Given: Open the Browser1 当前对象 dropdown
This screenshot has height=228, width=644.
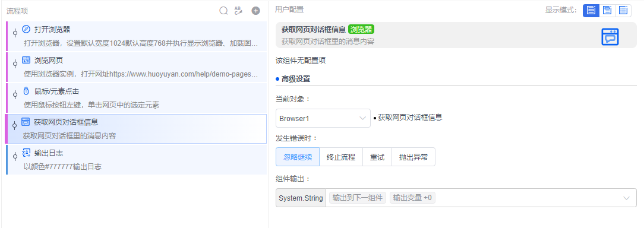Looking at the screenshot, I should coord(323,118).
